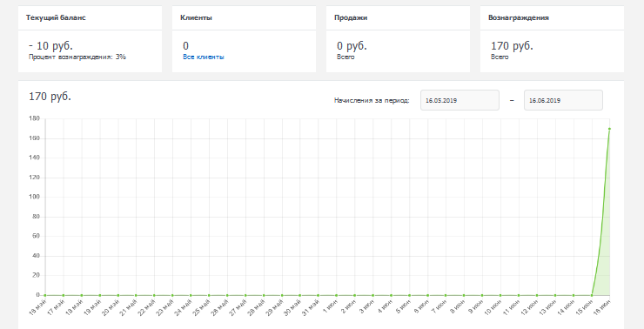Click the 10 июн chart data point
This screenshot has height=329, width=644.
pos(500,295)
